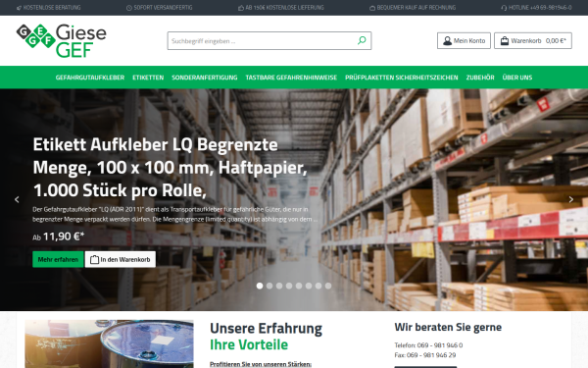
Task: Click the Giese GEF logo
Action: pyautogui.click(x=62, y=40)
